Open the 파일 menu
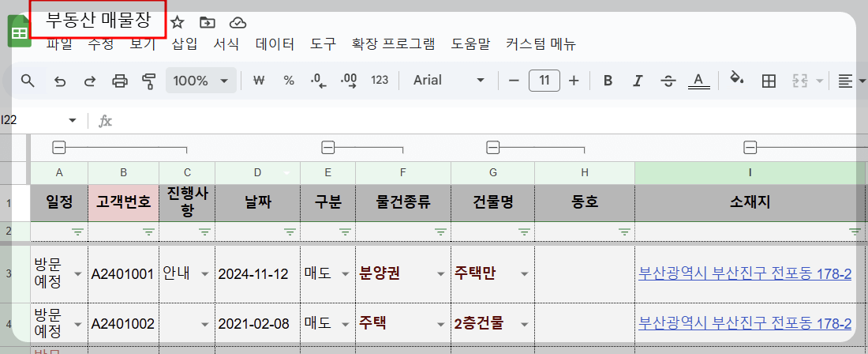The height and width of the screenshot is (354, 868). click(x=59, y=44)
